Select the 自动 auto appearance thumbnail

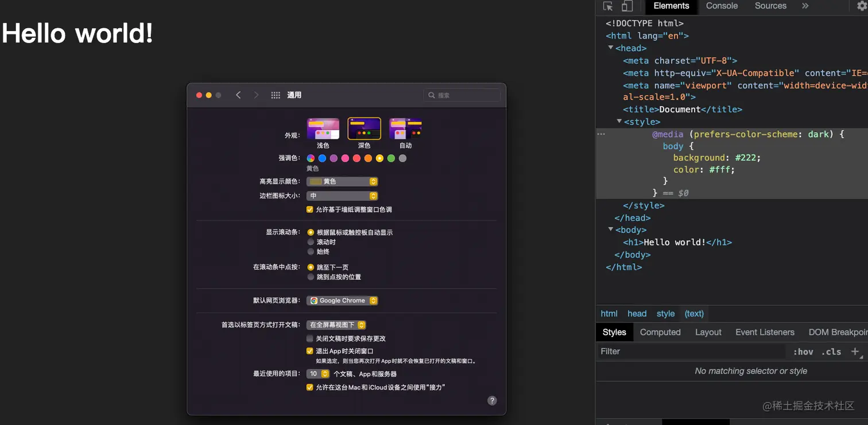[406, 129]
